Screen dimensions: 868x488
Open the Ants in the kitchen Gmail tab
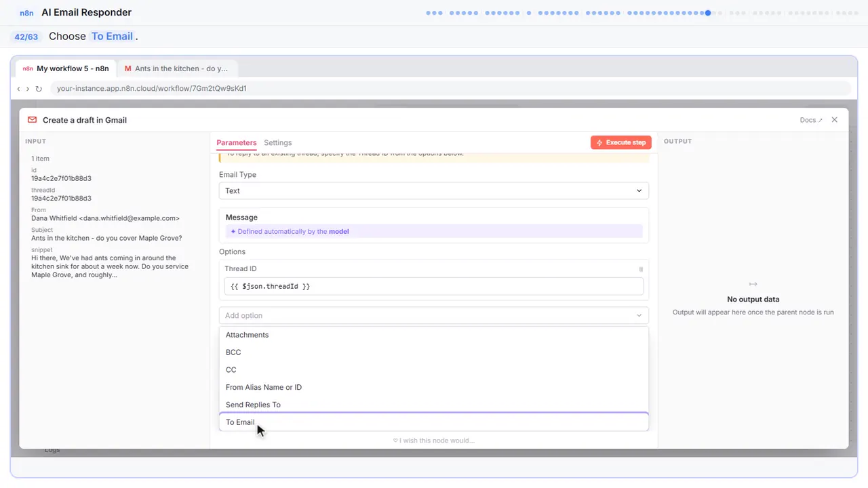point(176,68)
